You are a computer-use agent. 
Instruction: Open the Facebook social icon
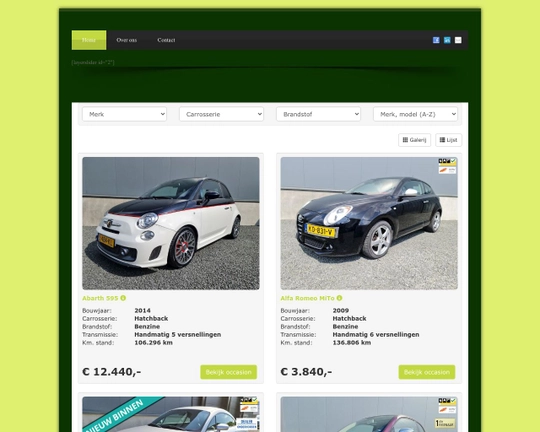point(436,40)
